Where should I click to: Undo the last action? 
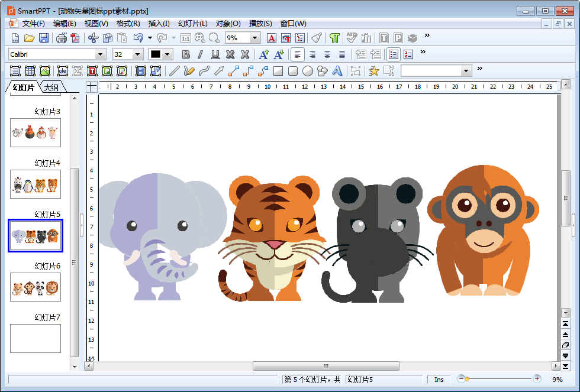pyautogui.click(x=138, y=38)
